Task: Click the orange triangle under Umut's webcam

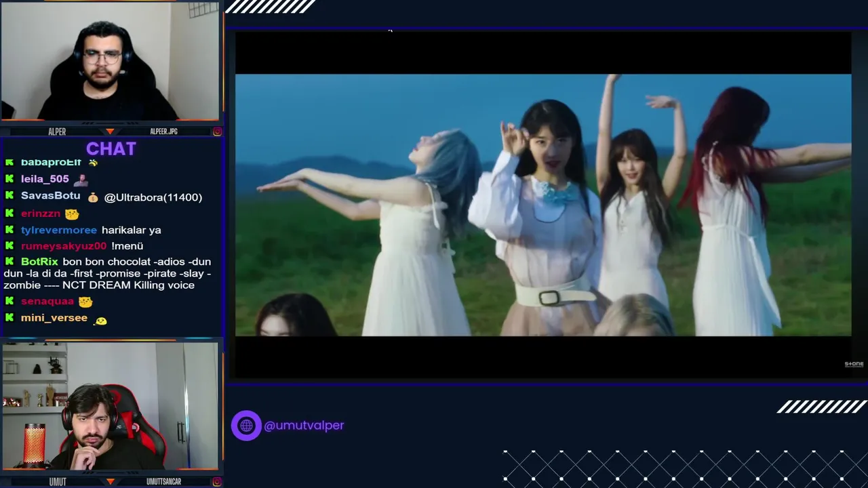Action: click(110, 481)
